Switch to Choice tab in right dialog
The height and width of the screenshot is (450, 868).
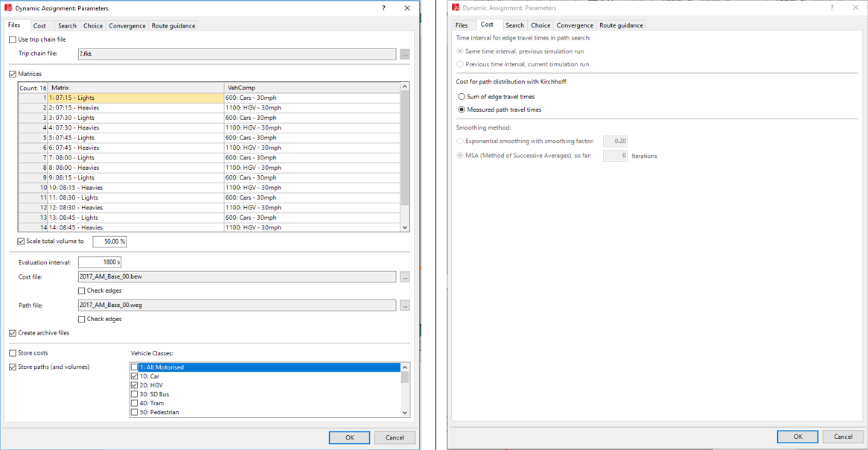[540, 25]
